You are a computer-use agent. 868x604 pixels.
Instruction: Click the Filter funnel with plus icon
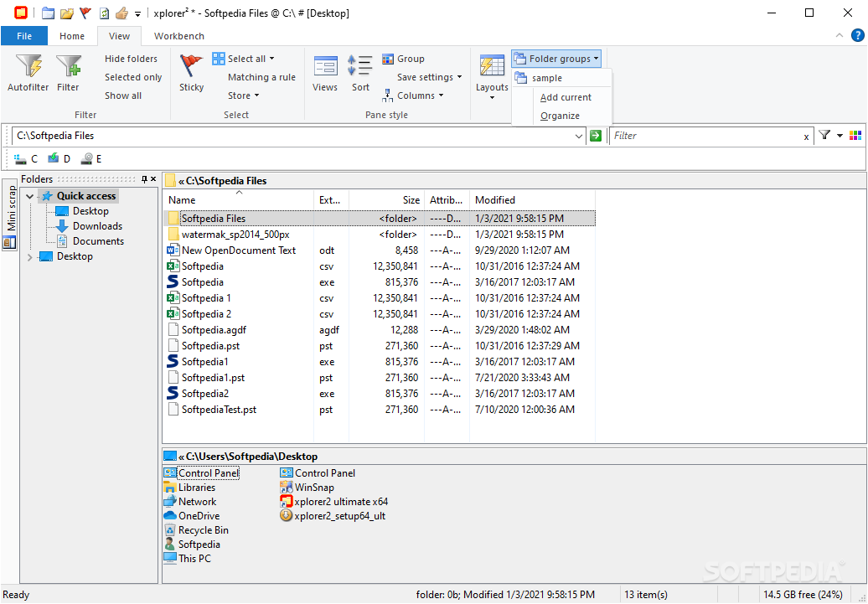68,66
